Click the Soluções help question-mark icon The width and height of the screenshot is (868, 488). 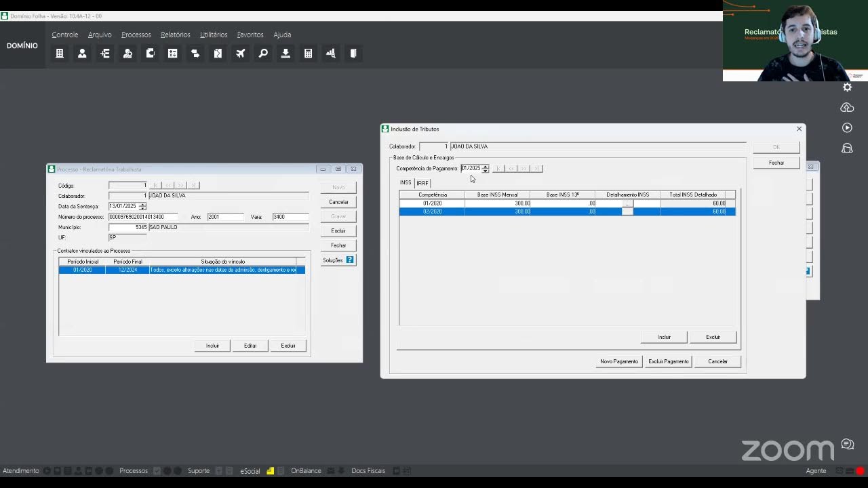point(350,260)
